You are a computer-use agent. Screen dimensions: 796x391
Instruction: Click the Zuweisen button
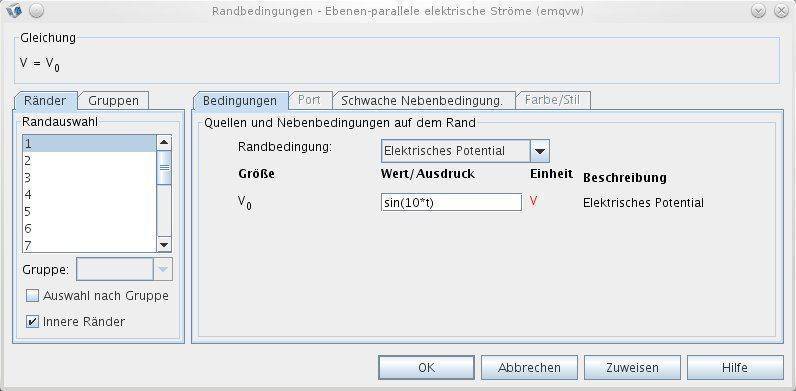pyautogui.click(x=633, y=367)
